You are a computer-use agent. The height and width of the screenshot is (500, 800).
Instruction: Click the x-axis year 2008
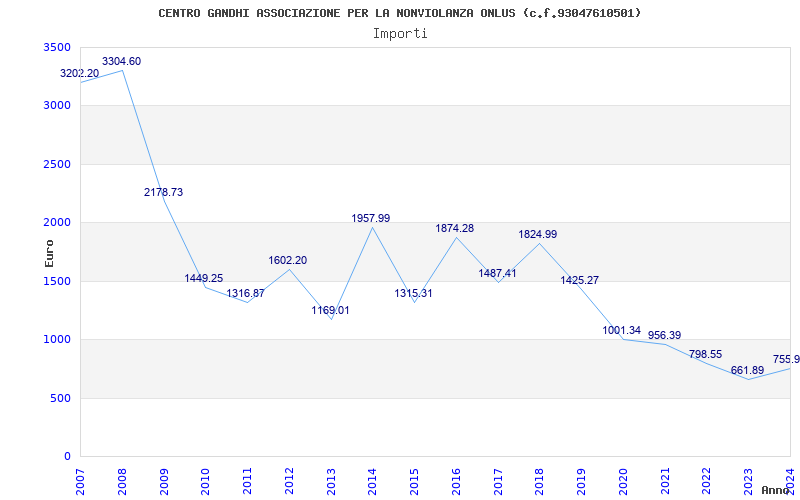click(x=122, y=481)
